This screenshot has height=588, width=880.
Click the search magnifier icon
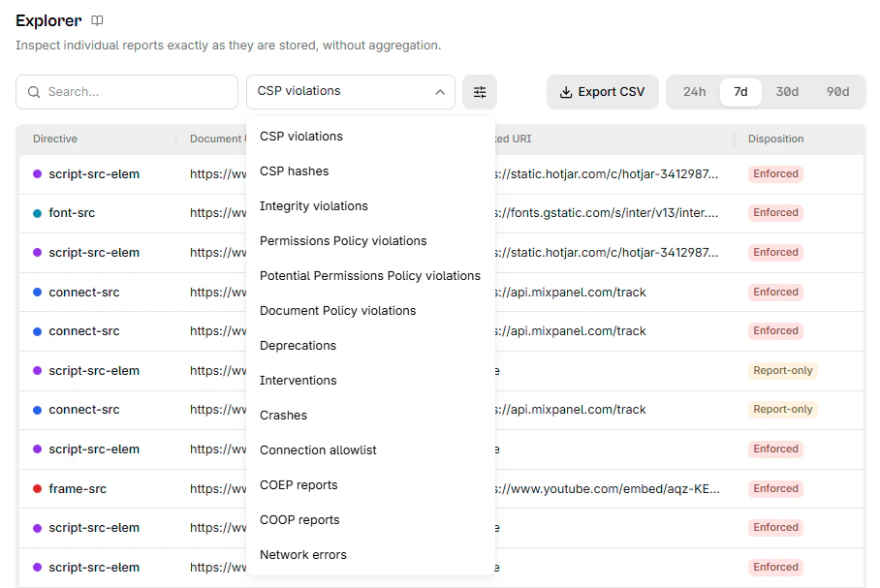pos(34,92)
